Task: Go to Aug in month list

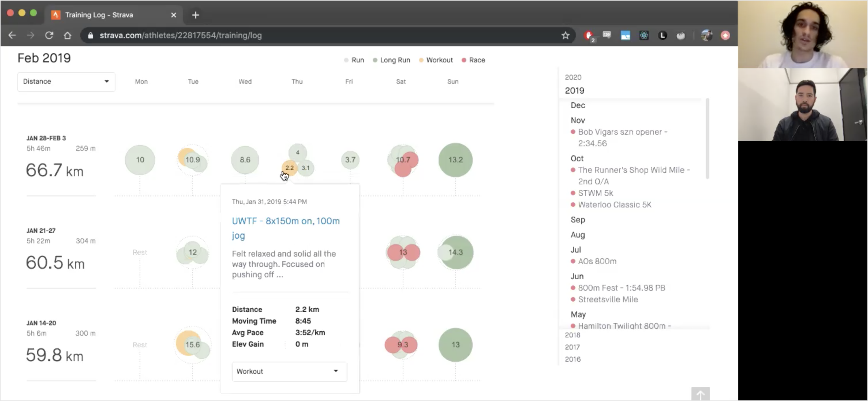Action: click(578, 235)
